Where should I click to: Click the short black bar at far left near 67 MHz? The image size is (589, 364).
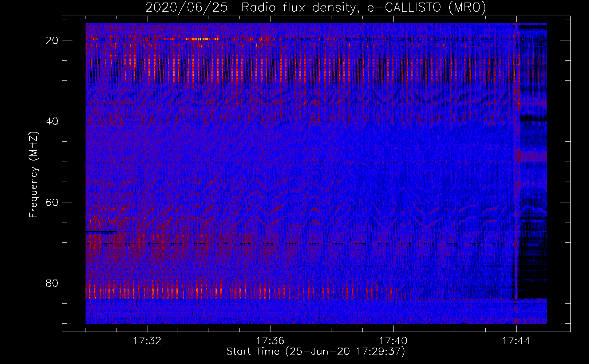coord(102,232)
